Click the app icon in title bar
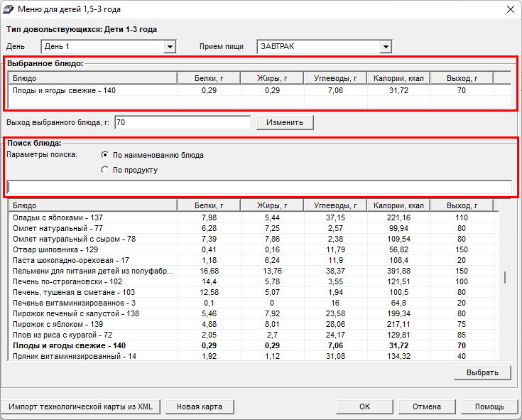This screenshot has height=420, width=522. click(x=9, y=9)
